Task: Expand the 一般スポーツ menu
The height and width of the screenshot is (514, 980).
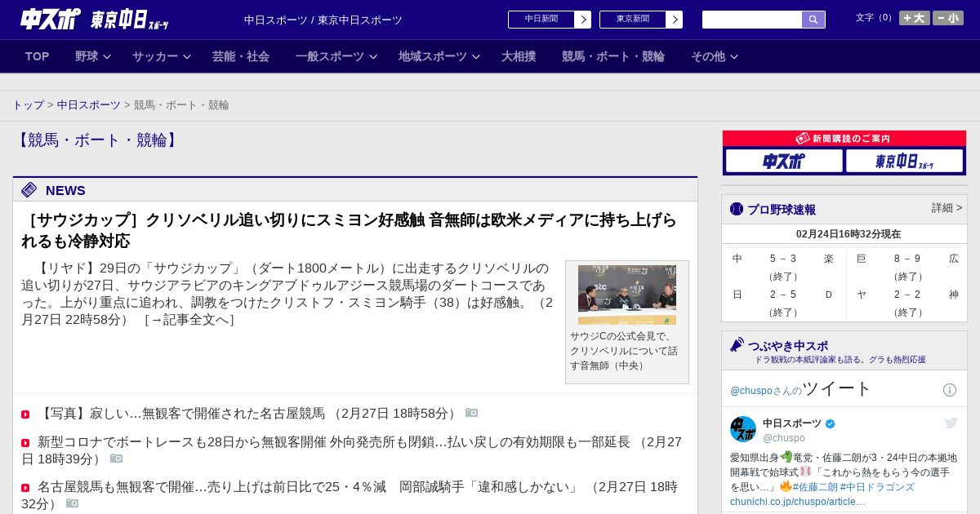Action: coord(336,56)
